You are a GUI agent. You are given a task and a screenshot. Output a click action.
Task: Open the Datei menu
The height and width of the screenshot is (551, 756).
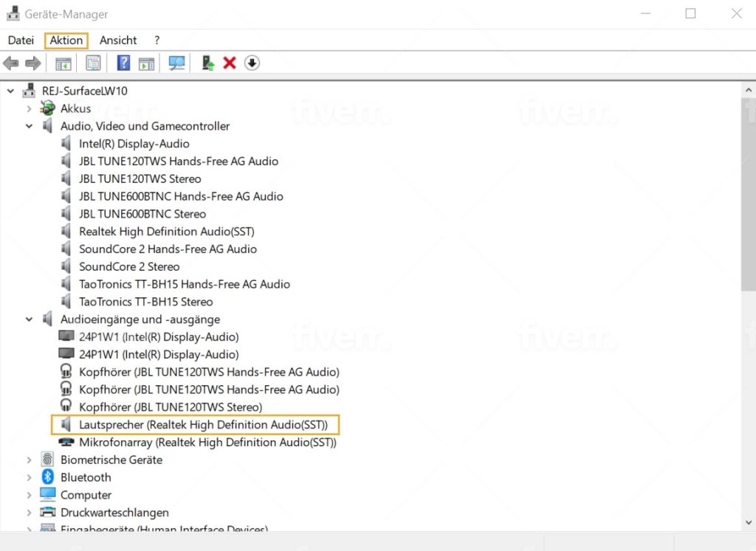pyautogui.click(x=21, y=41)
